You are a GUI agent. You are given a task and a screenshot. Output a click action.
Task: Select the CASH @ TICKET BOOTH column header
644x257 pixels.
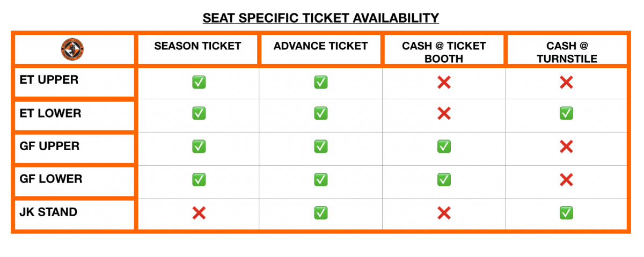444,52
